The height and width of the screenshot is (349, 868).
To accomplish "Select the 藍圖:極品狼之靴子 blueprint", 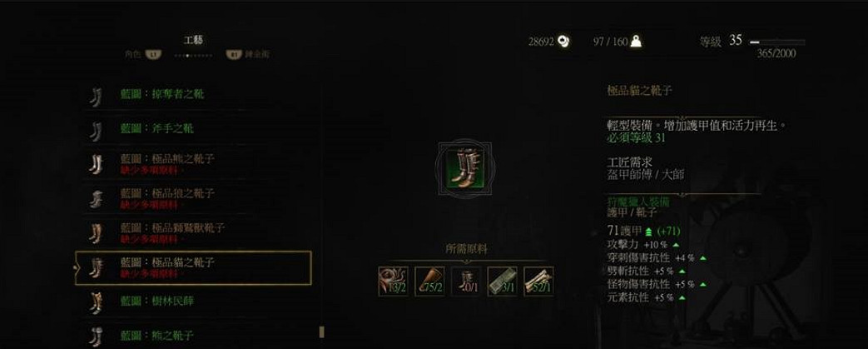I will pyautogui.click(x=194, y=197).
